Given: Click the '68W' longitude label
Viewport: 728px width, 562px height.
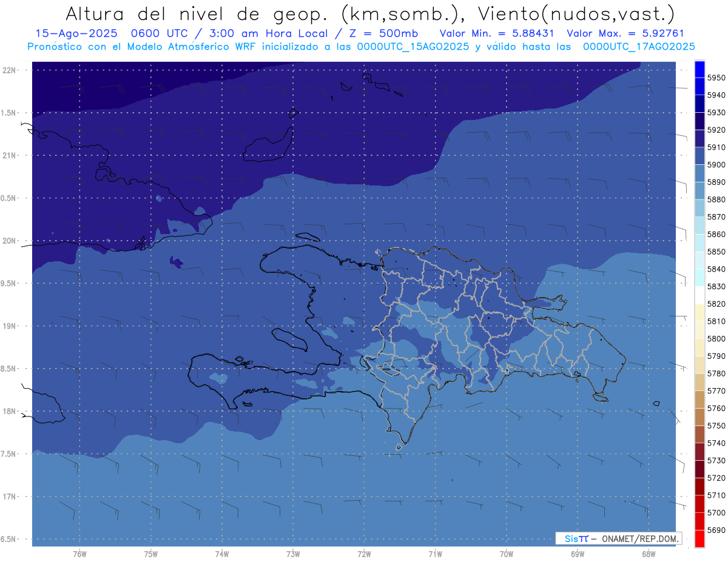Looking at the screenshot, I should pos(648,554).
